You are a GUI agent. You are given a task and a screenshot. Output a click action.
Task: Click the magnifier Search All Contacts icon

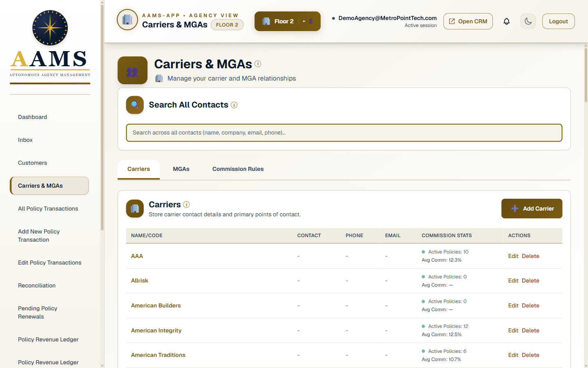click(x=135, y=105)
